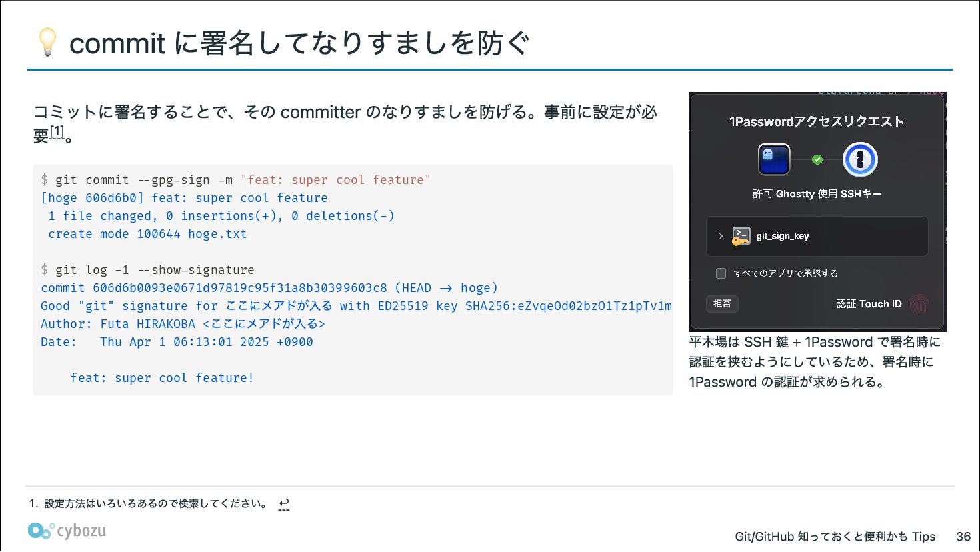
Task: Click the cybozu logo in the footer
Action: (67, 531)
